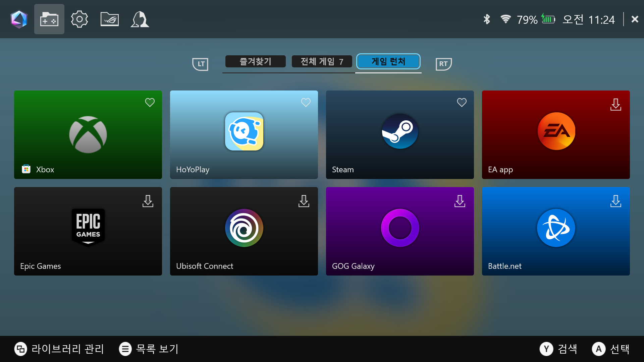The width and height of the screenshot is (644, 362).
Task: Click the battery charging indicator
Action: coord(548,19)
